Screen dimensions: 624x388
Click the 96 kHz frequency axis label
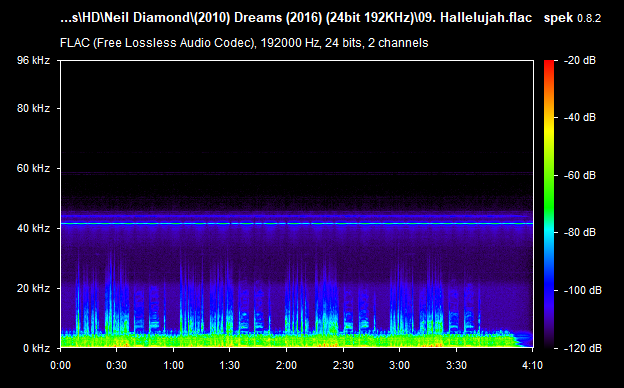pyautogui.click(x=33, y=60)
